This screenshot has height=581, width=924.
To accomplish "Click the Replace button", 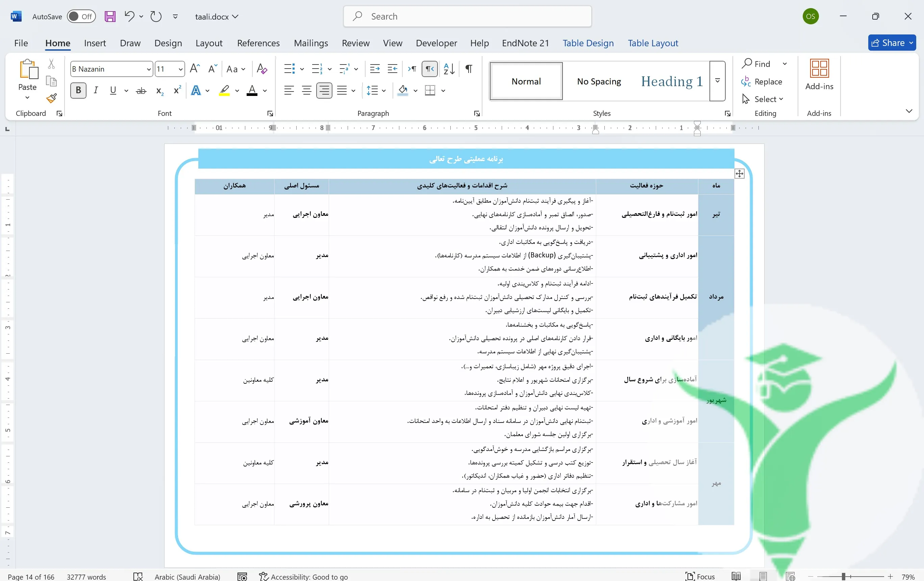I will 762,81.
